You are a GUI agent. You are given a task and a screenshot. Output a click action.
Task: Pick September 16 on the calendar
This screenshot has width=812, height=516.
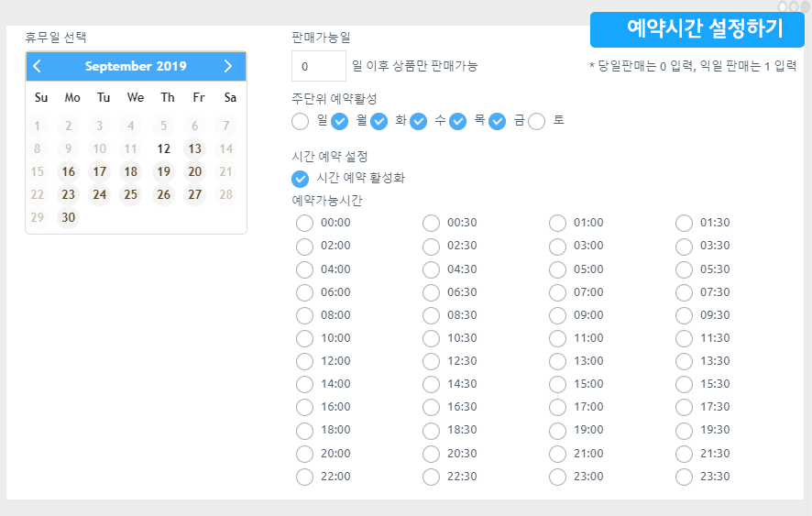(x=69, y=171)
